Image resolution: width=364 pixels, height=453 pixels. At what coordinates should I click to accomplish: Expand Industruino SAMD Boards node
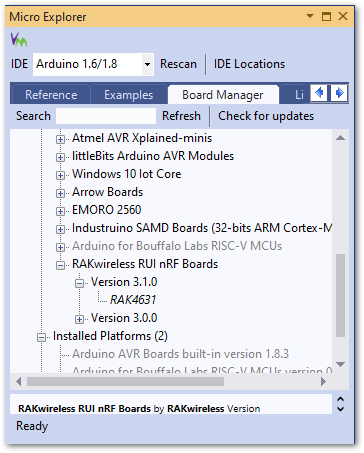60,229
